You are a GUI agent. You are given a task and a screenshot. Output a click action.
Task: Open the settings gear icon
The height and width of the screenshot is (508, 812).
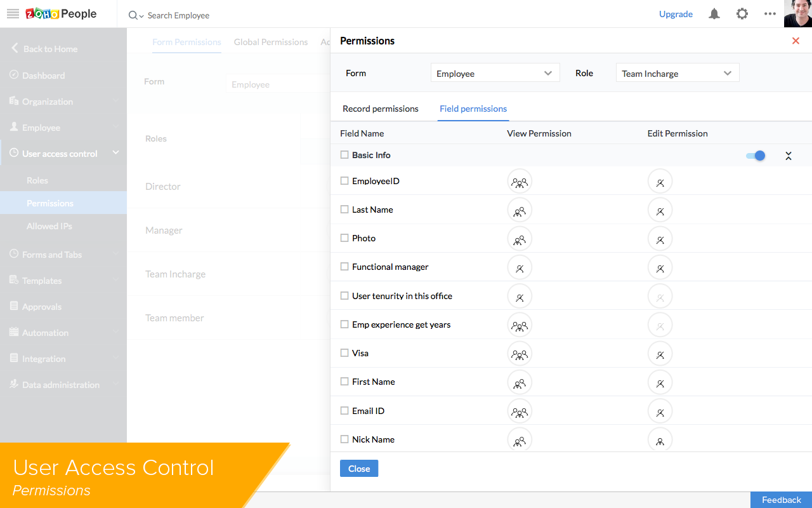742,14
